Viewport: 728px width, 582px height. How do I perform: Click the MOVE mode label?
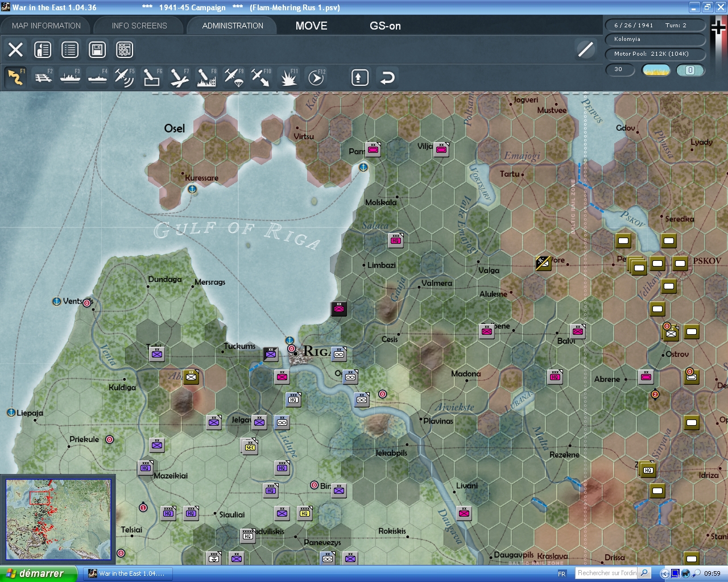tap(312, 26)
